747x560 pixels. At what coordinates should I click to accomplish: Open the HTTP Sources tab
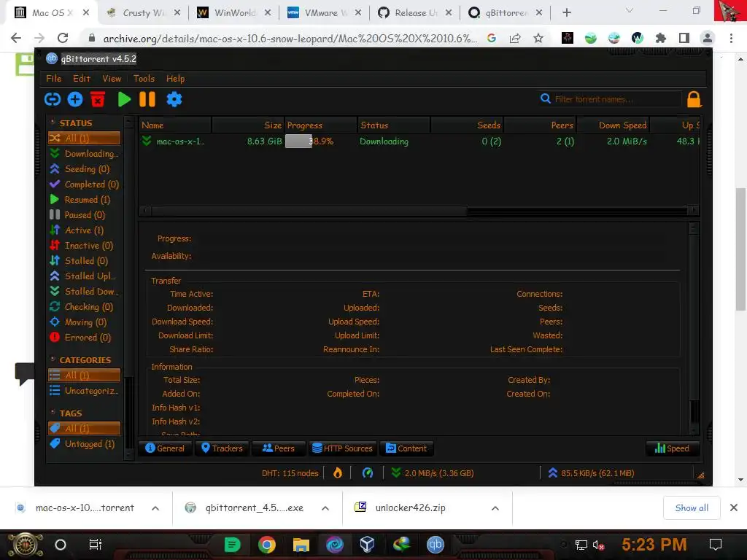point(342,448)
